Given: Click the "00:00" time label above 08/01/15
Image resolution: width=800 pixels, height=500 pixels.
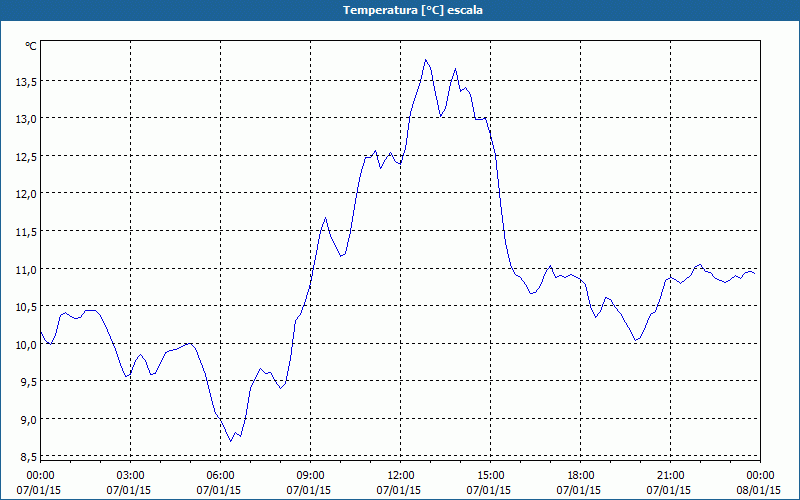Looking at the screenshot, I should [x=760, y=476].
